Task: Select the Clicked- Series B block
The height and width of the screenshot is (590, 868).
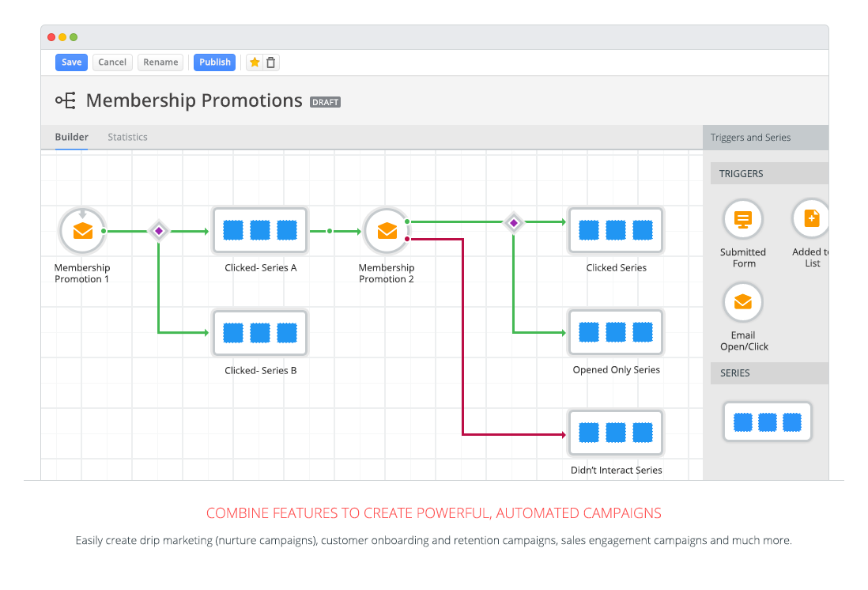Action: coord(259,332)
